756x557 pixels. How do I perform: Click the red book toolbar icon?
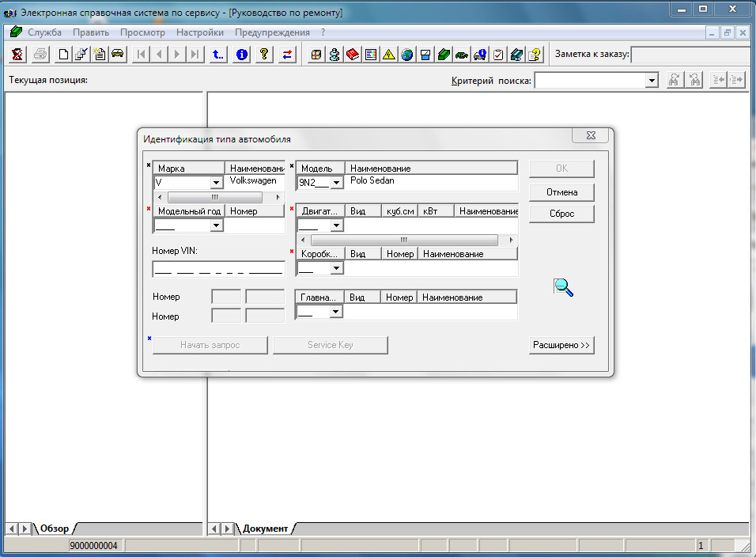click(353, 55)
